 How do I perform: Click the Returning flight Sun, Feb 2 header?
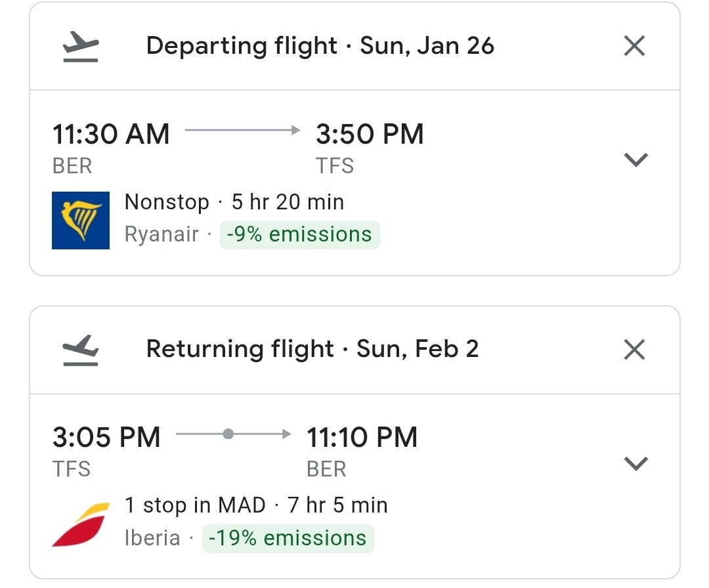point(312,349)
